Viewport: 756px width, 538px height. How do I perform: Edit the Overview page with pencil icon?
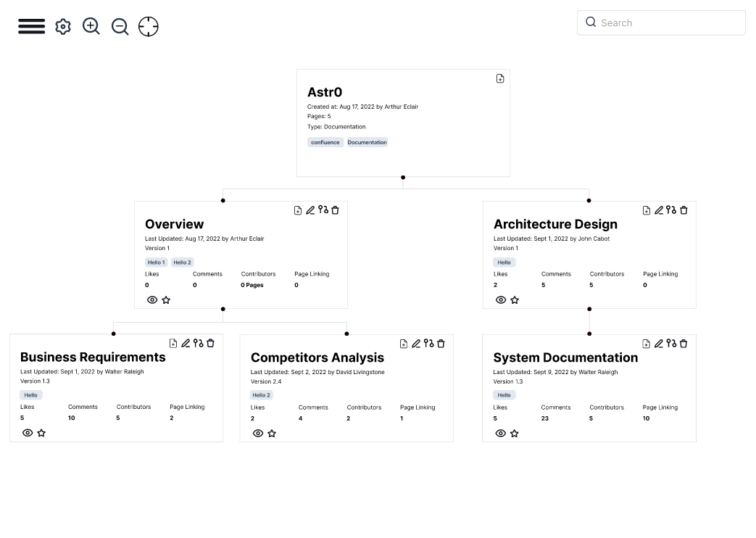coord(310,210)
